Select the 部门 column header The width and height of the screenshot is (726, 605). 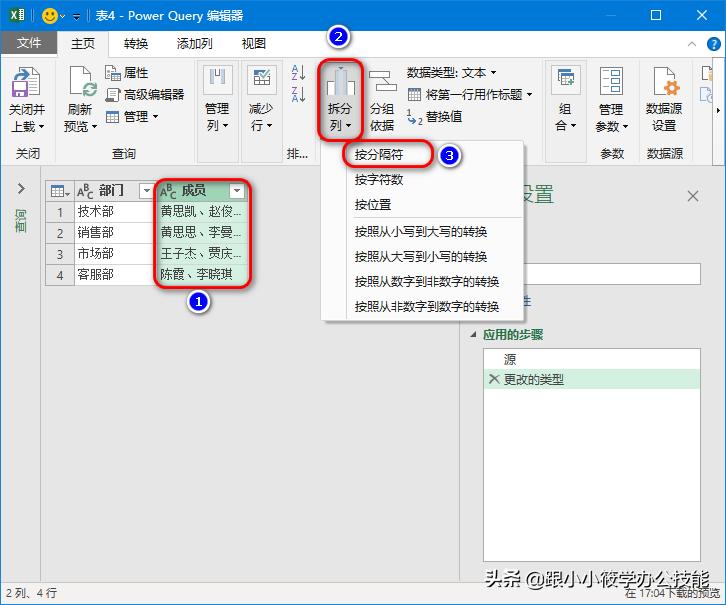point(111,191)
